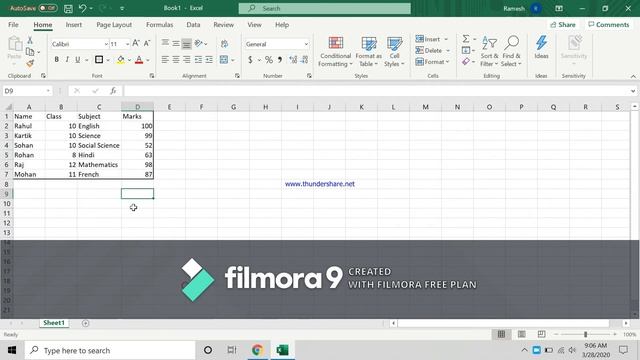Toggle Bottom Align for the cell
The width and height of the screenshot is (640, 360).
coord(187,44)
